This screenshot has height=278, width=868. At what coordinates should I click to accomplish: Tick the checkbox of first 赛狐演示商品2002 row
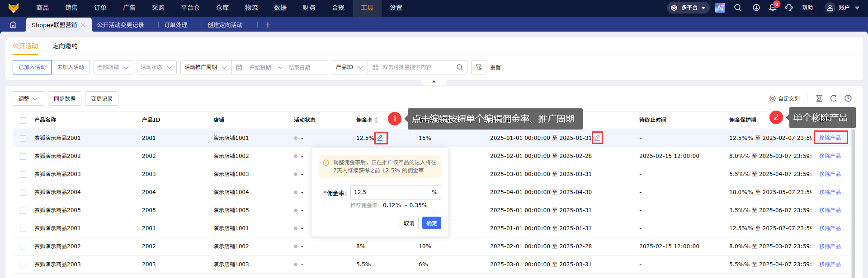pos(23,156)
